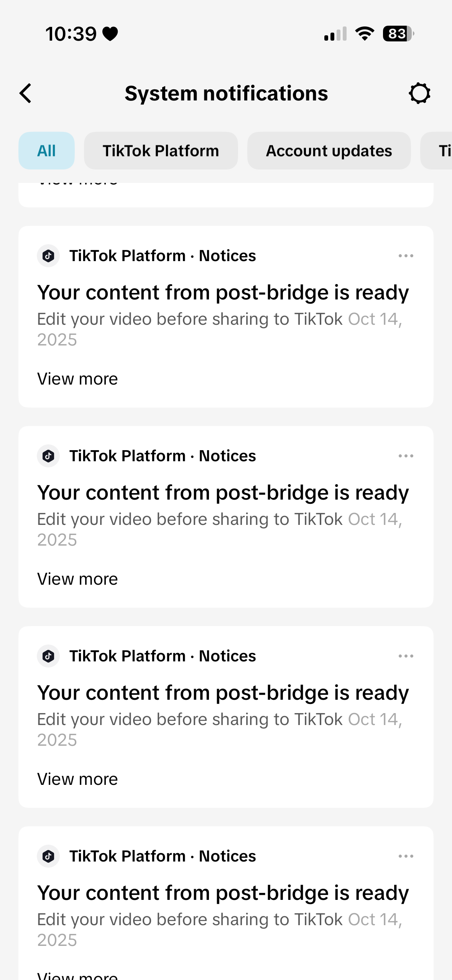Tap TikTok logo icon on first notice

point(48,256)
